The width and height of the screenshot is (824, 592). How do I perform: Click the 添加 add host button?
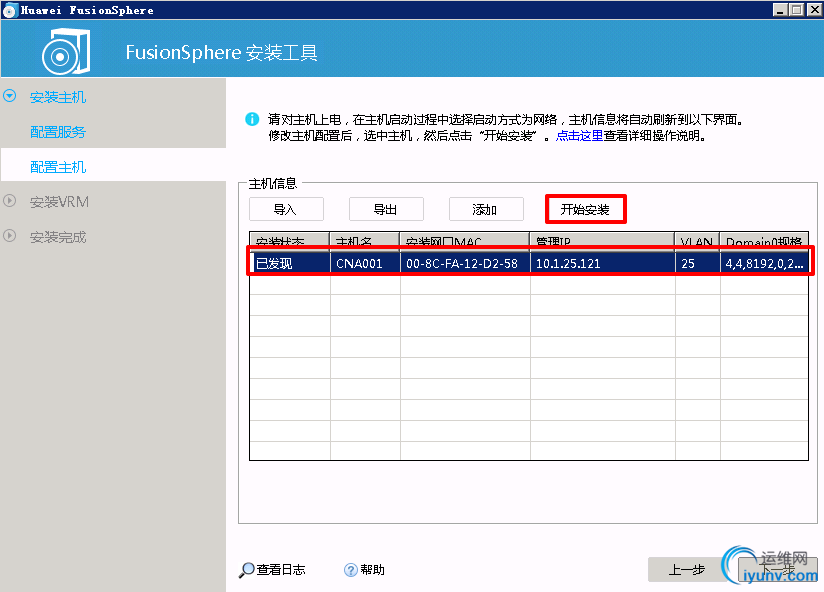click(x=486, y=210)
